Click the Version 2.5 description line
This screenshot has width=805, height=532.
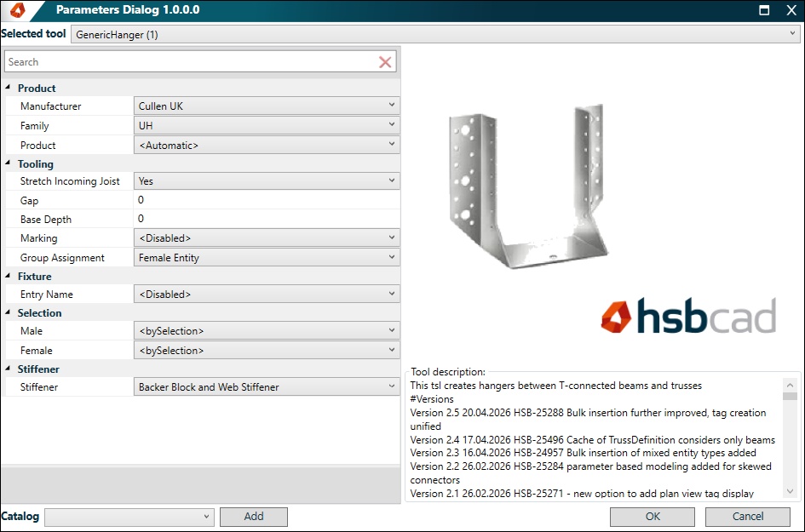(x=588, y=419)
